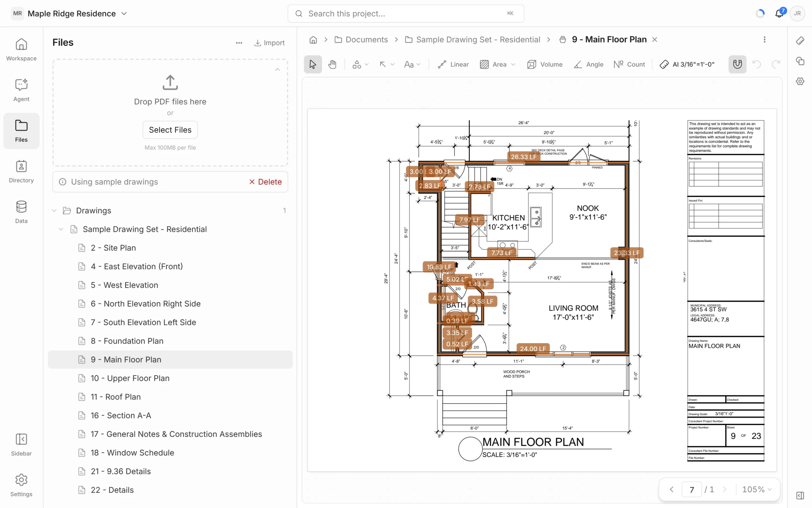812x508 pixels.
Task: Collapse the Sidebar
Action: (21, 444)
